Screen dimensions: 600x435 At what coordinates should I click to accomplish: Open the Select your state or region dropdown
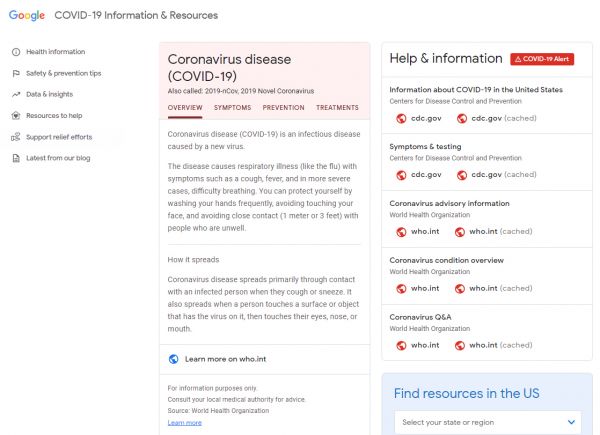tap(487, 422)
